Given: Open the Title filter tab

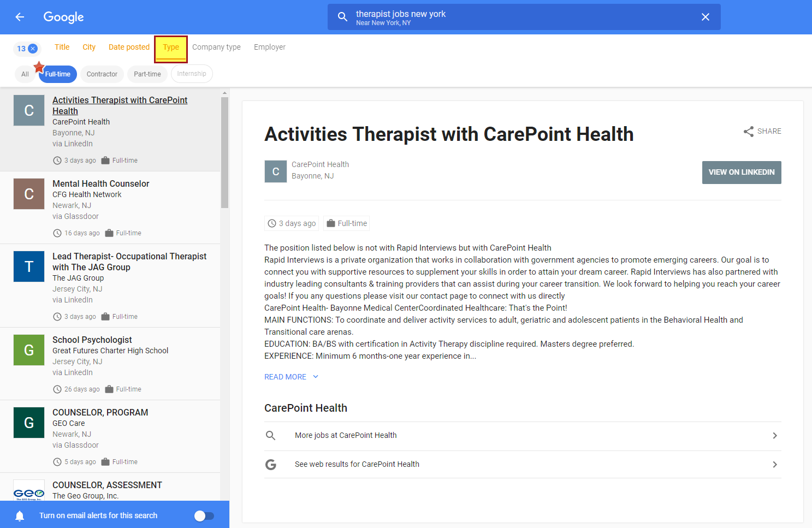Looking at the screenshot, I should pyautogui.click(x=62, y=47).
